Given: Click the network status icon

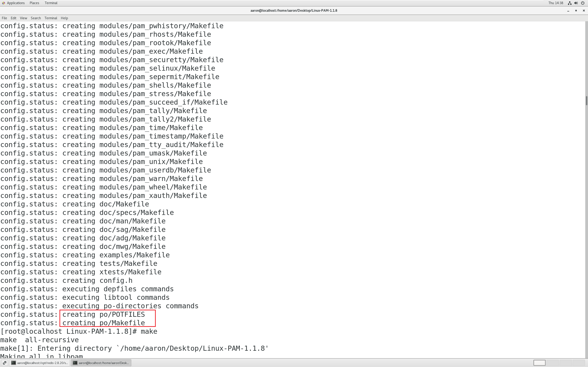Looking at the screenshot, I should 570,3.
